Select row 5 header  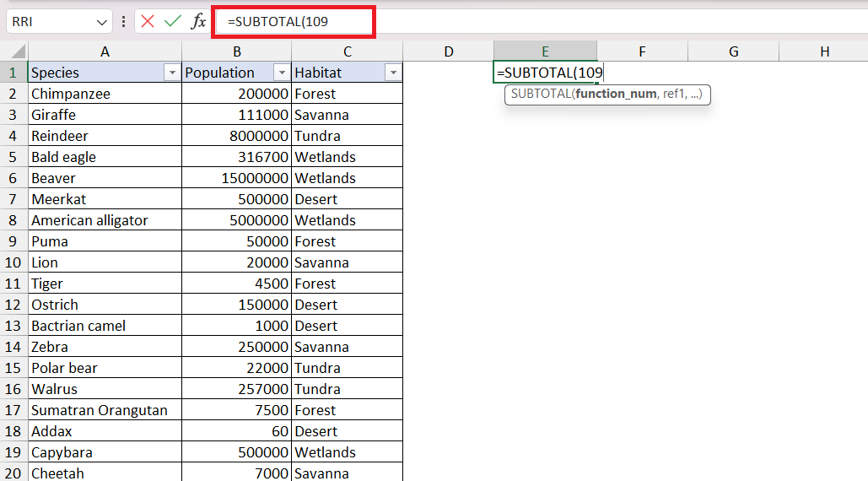pyautogui.click(x=13, y=157)
